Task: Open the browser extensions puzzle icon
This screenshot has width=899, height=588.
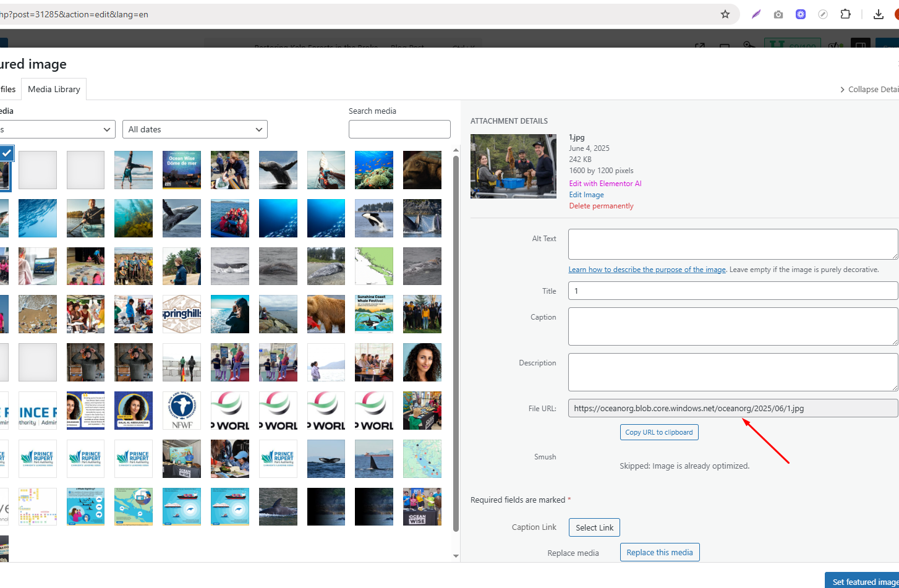Action: [x=845, y=14]
